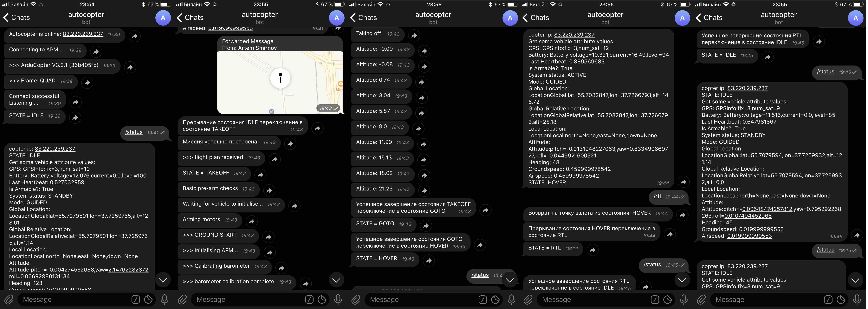
Task: Tap the Groundspeed link in fifth screen
Action: tap(761, 229)
